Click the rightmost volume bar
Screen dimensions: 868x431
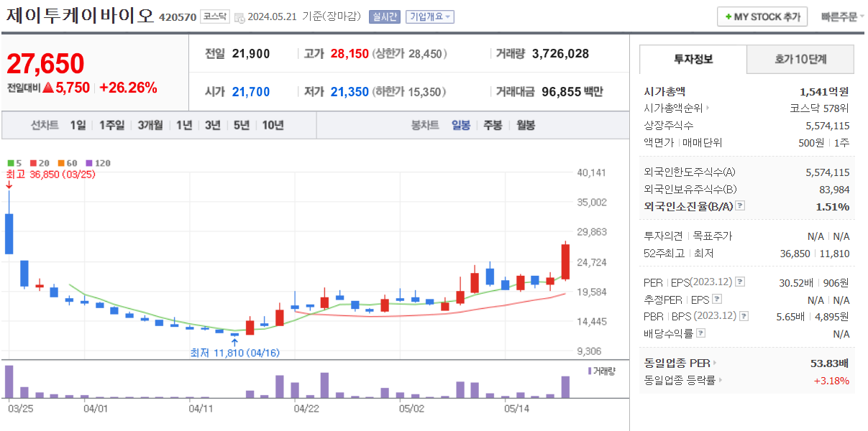pos(565,387)
